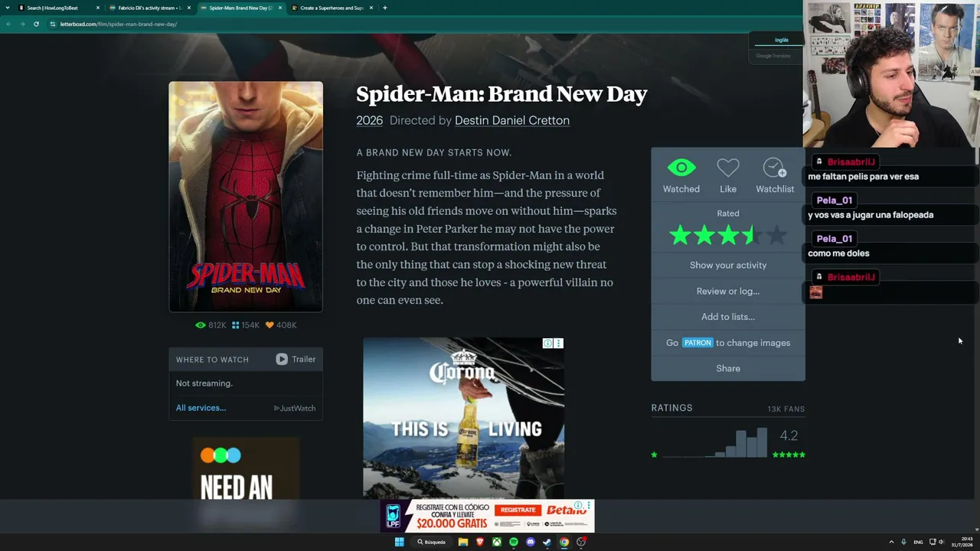
Task: Switch to Fabricio Dil's activity stream tab
Action: 149,8
